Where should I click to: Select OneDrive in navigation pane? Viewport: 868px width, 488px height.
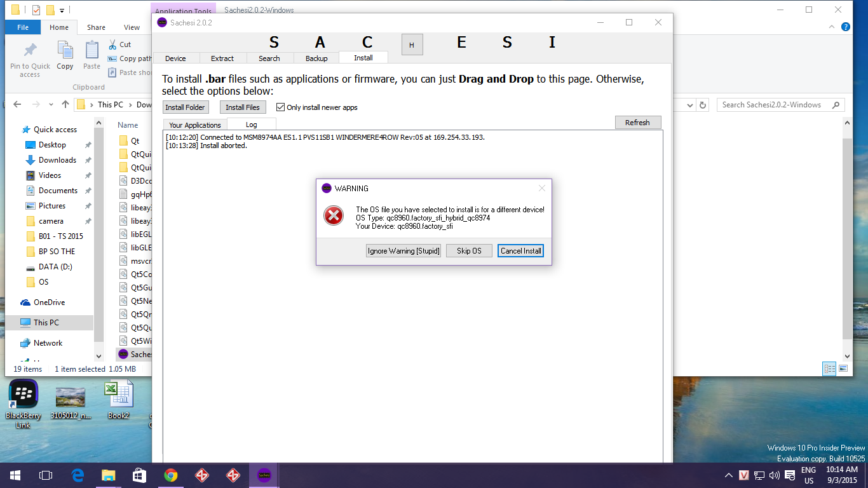tap(49, 302)
